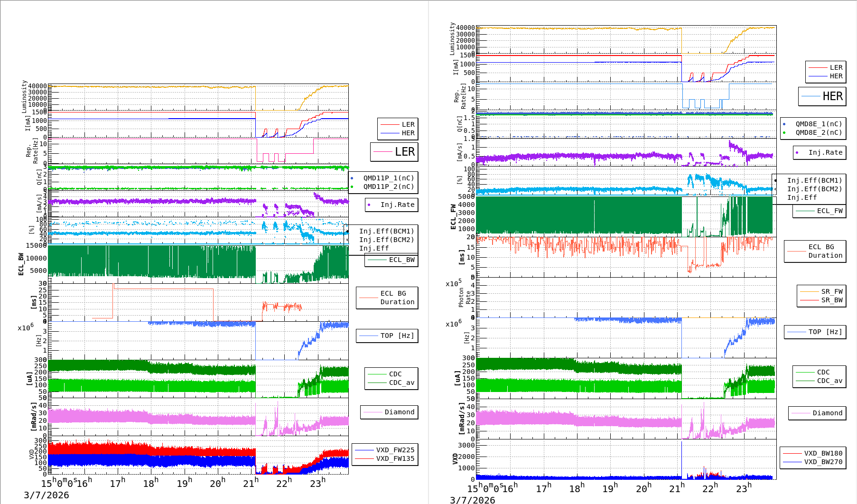Viewport: 857px width, 504px height.
Task: Click the ECL_FW y-axis title
Action: point(453,217)
